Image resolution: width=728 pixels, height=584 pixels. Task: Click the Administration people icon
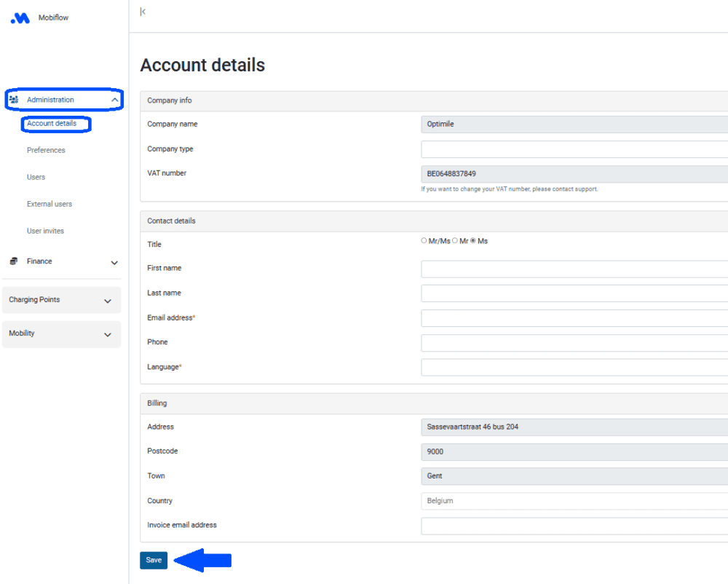[14, 100]
